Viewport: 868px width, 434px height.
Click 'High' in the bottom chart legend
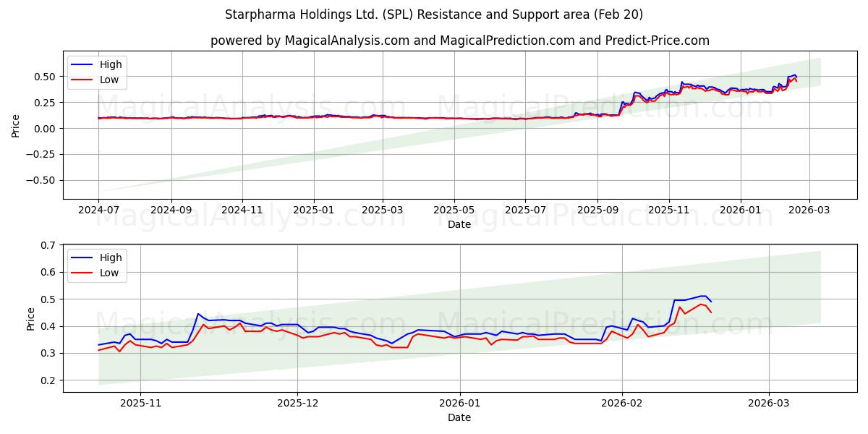[x=111, y=258]
